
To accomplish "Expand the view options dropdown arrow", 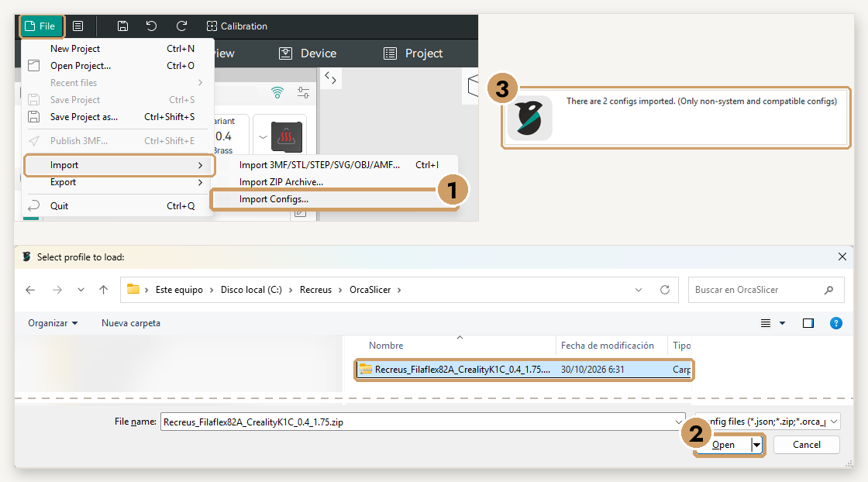I will coord(782,323).
